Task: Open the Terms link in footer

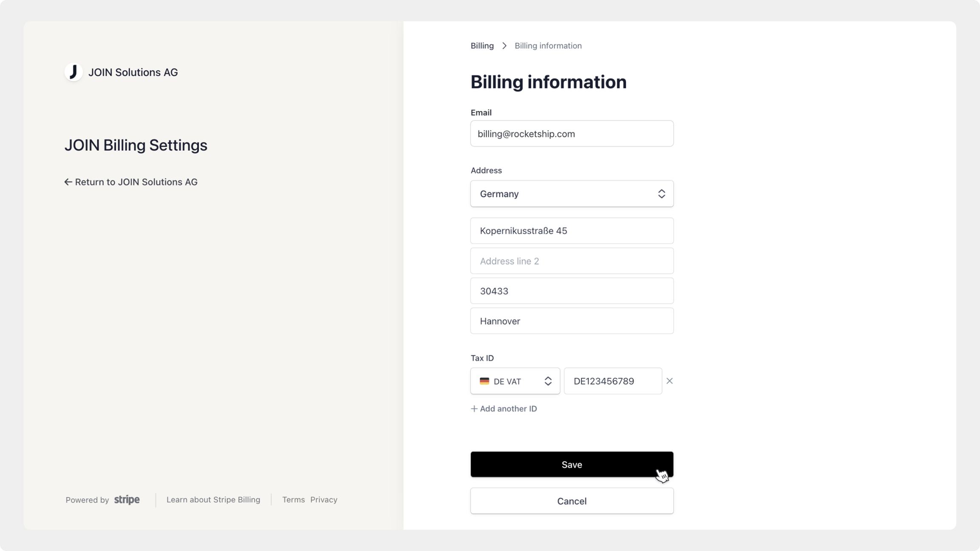Action: [x=293, y=500]
